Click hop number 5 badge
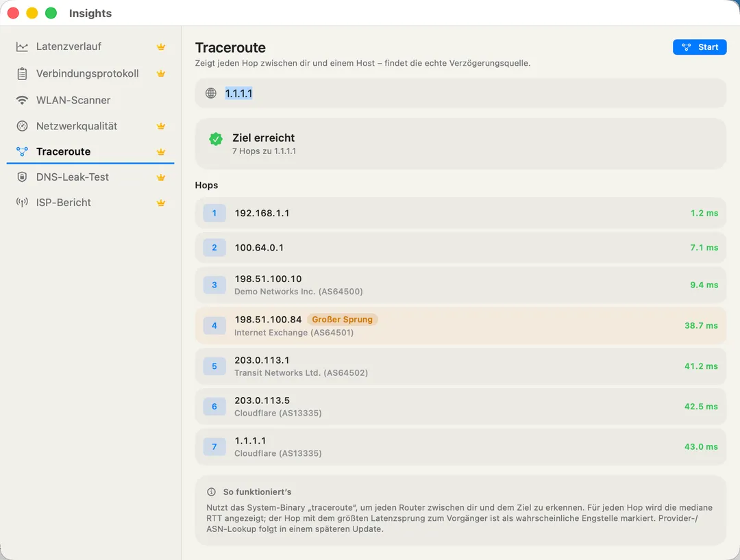This screenshot has height=560, width=740. 214,366
